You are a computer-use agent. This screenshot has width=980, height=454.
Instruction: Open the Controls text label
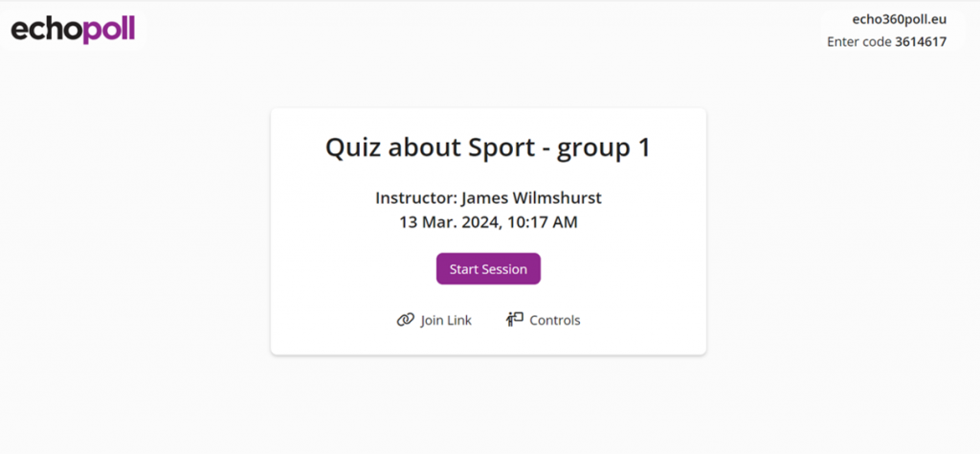tap(555, 320)
